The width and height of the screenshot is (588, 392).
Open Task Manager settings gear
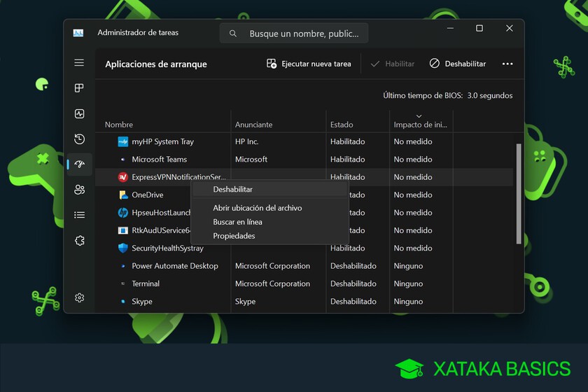(79, 297)
